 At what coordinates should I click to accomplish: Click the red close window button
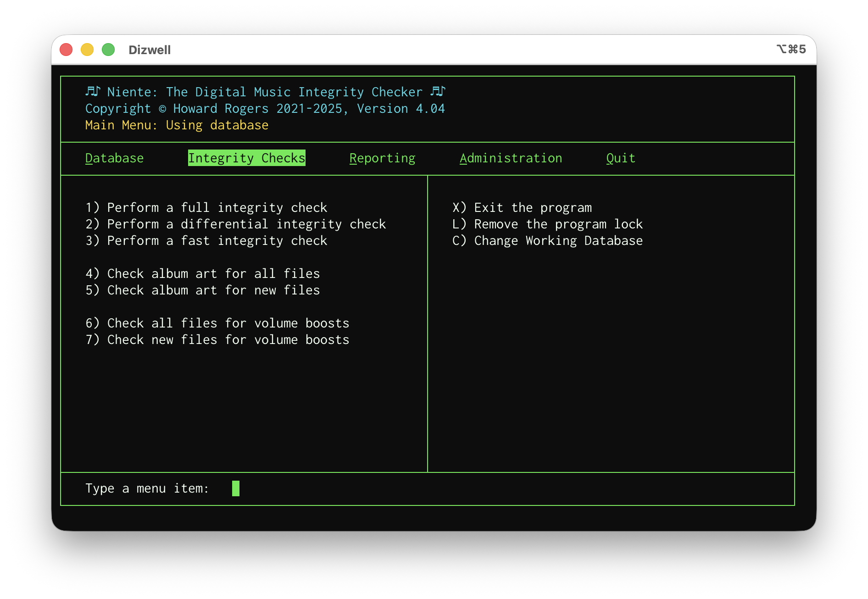pos(67,50)
